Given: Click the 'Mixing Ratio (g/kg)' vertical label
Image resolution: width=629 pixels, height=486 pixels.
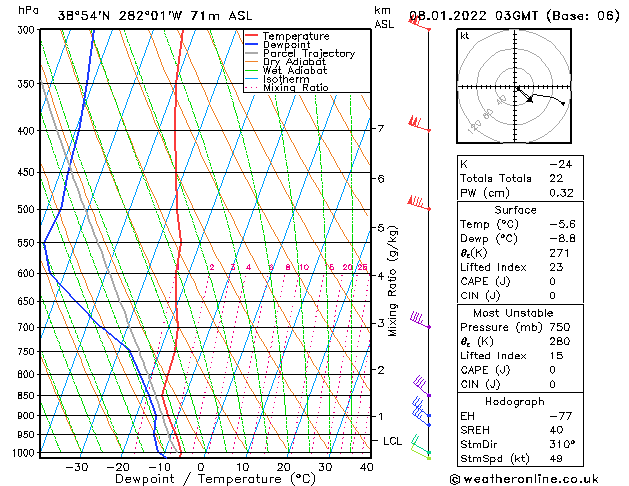Looking at the screenshot, I should (x=393, y=281).
